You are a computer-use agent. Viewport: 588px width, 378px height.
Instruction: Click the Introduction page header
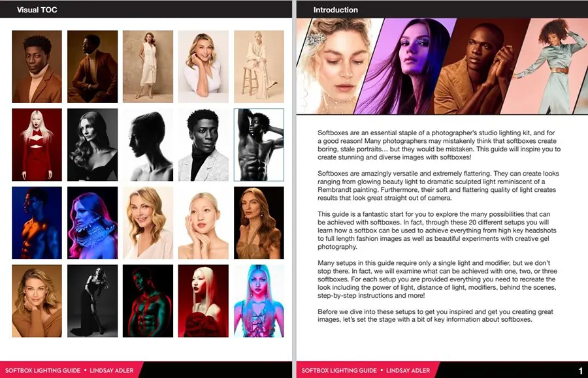335,10
